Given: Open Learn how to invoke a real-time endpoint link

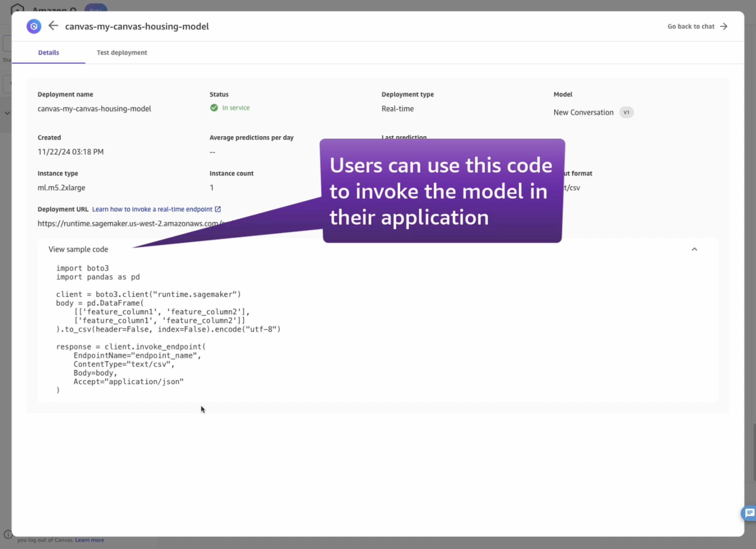Looking at the screenshot, I should (x=152, y=209).
